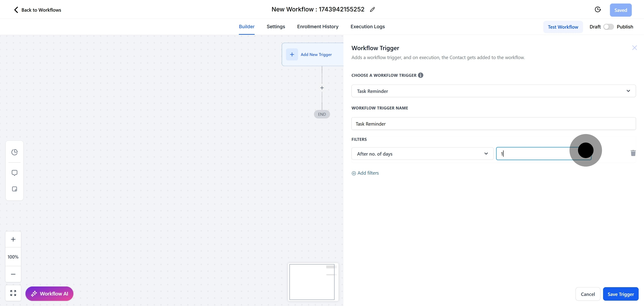Open the stats pie chart icon
Screen dimensions: 644x306
coord(15,152)
